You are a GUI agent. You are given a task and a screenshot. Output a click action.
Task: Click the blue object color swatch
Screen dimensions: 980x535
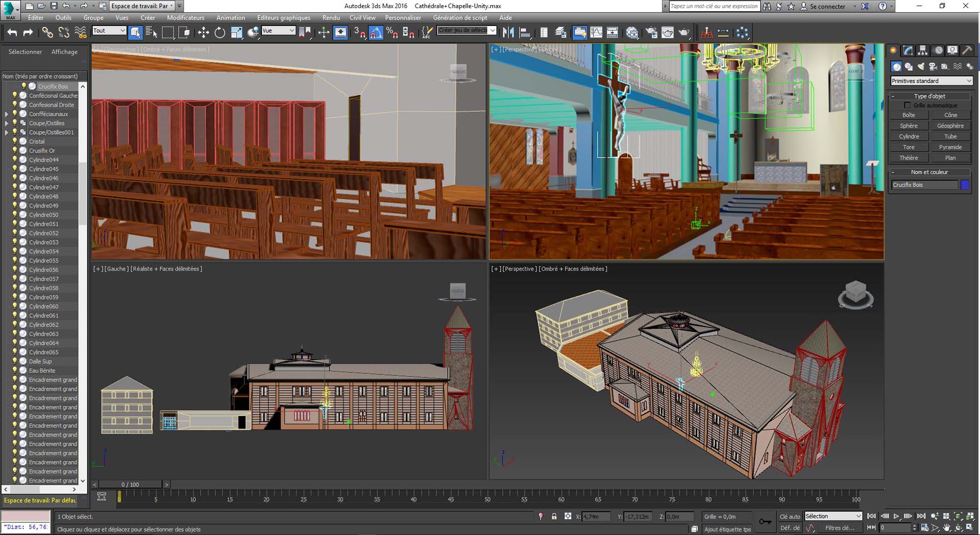(x=965, y=185)
